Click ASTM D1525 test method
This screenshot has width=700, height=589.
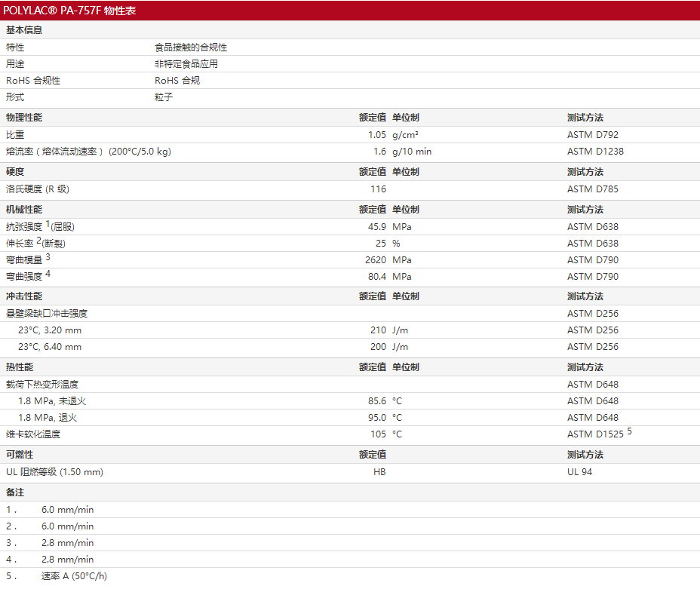(596, 434)
